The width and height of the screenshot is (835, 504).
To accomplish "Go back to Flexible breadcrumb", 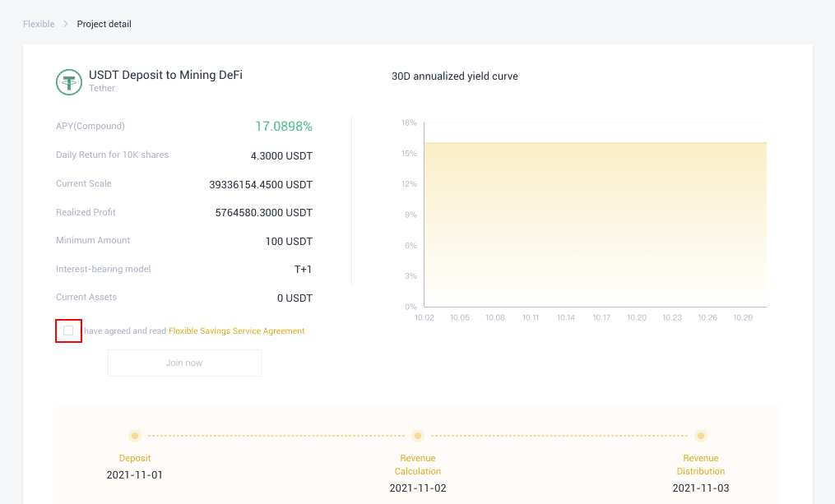I will [x=39, y=24].
